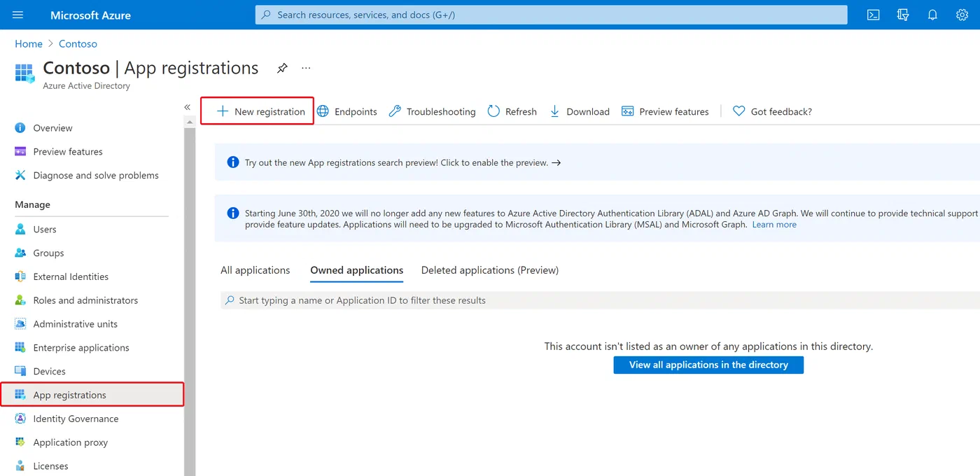Screen dimensions: 980x476
Task: Click the Identity Governance icon
Action: pos(20,419)
